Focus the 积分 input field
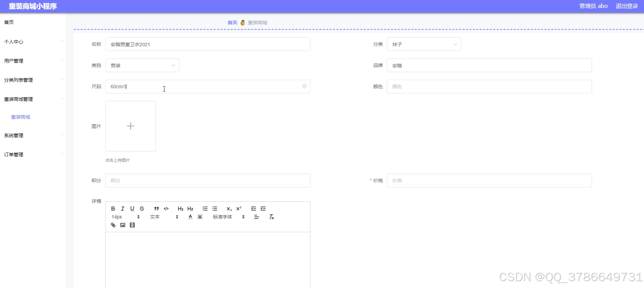The width and height of the screenshot is (644, 288). click(208, 181)
